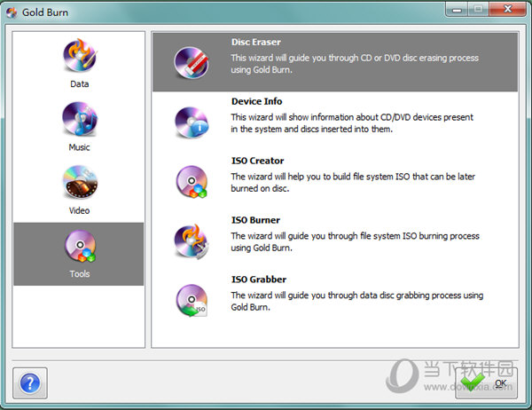Select the "Data" sidebar label
The height and width of the screenshot is (410, 532).
tap(80, 84)
